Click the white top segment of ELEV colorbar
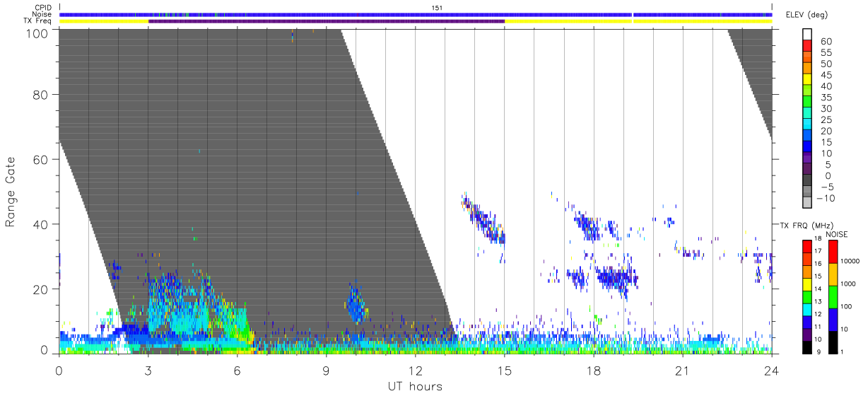This screenshot has height=401, width=868. tap(808, 34)
